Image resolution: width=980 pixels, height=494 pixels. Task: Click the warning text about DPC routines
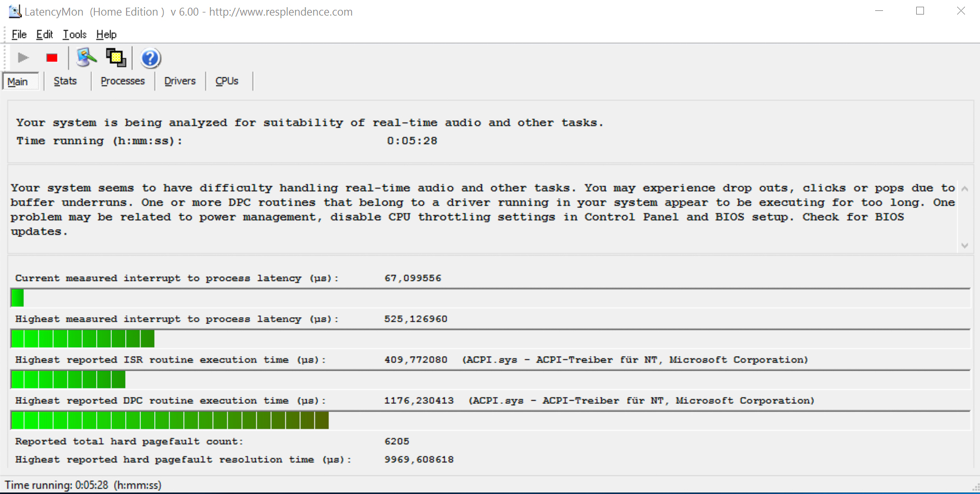483,210
